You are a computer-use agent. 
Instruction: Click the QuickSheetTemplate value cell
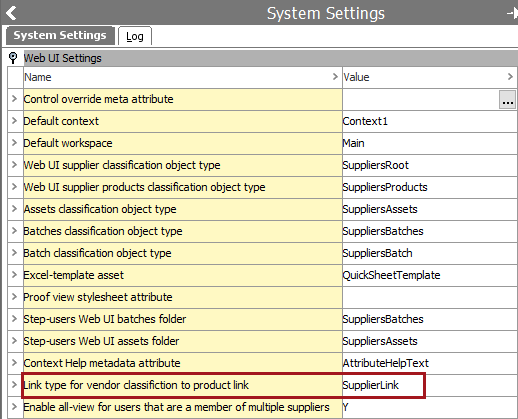click(430, 275)
